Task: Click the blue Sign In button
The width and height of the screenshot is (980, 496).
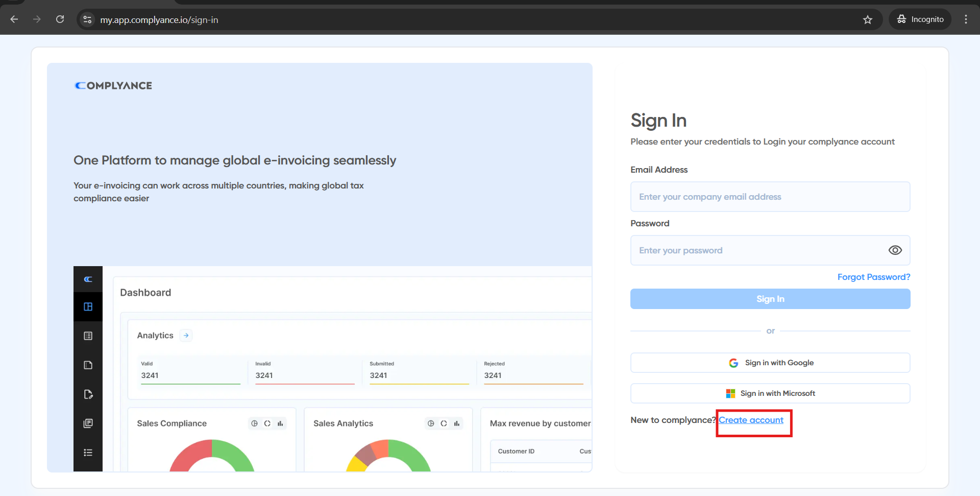Action: (770, 299)
